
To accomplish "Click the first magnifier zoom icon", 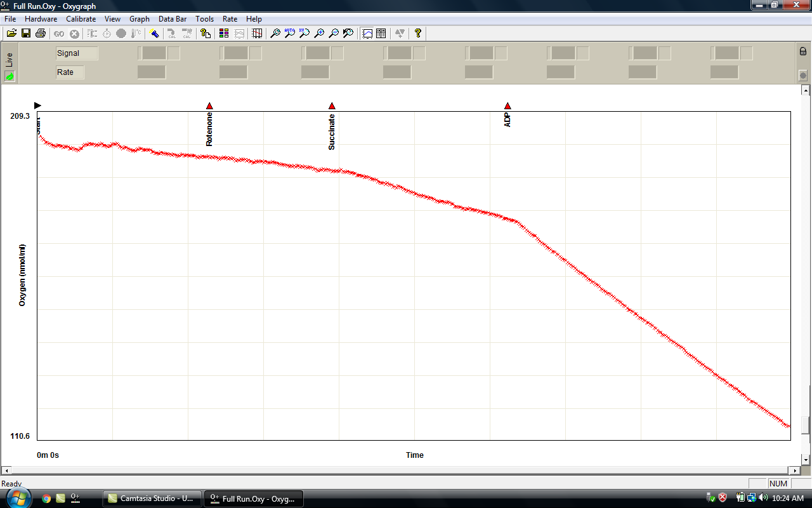I will pos(275,33).
